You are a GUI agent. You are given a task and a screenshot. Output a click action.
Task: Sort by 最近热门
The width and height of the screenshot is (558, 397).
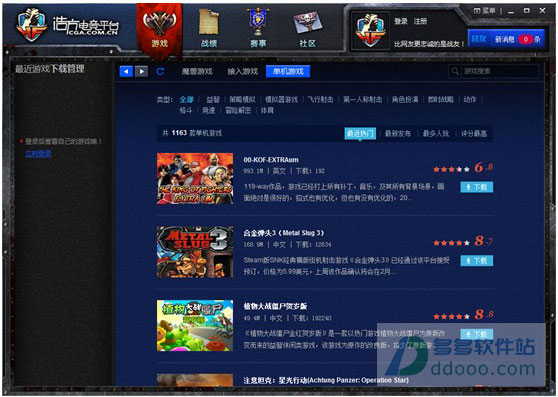coord(360,133)
